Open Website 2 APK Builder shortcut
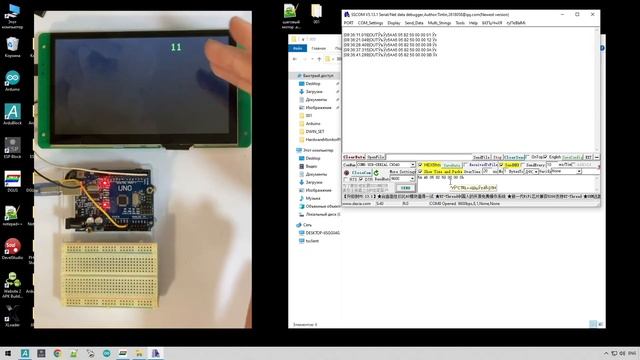 point(12,285)
